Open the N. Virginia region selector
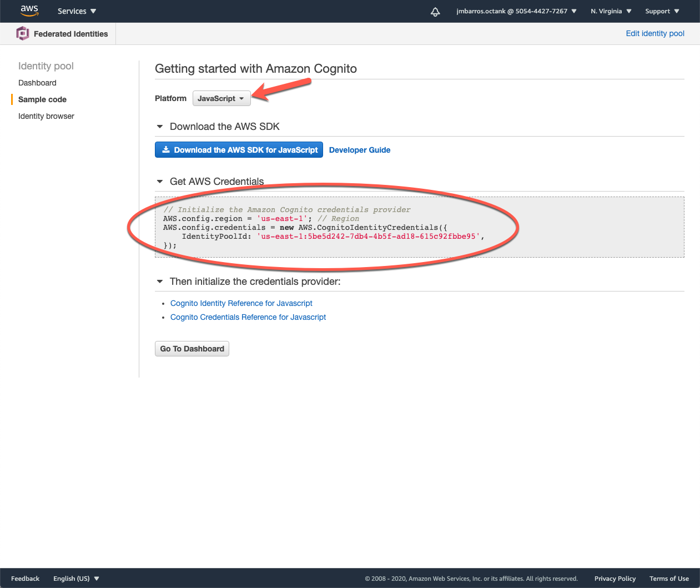The image size is (700, 588). (611, 11)
